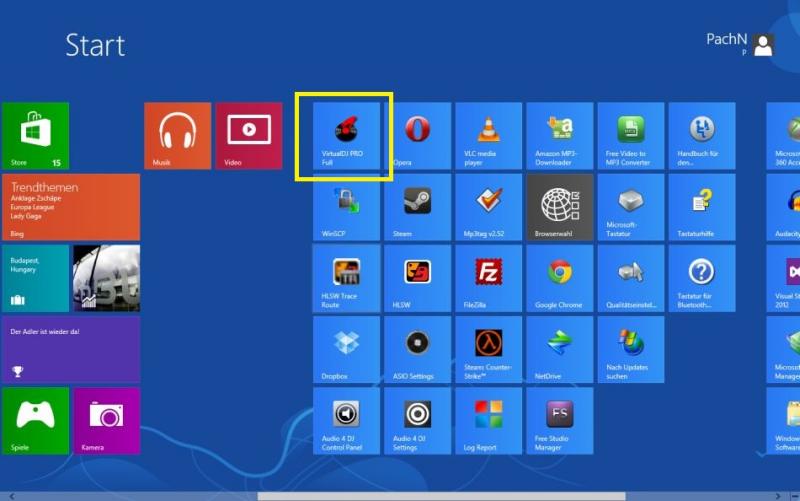The width and height of the screenshot is (800, 501).
Task: Launch VirtualDJ PRO Full
Action: point(346,136)
